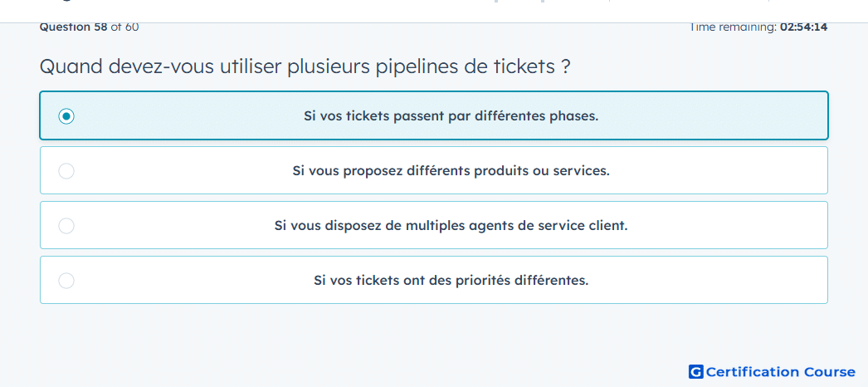868x387 pixels.
Task: Select the radio for 'différentes phases' answer
Action: pyautogui.click(x=66, y=116)
